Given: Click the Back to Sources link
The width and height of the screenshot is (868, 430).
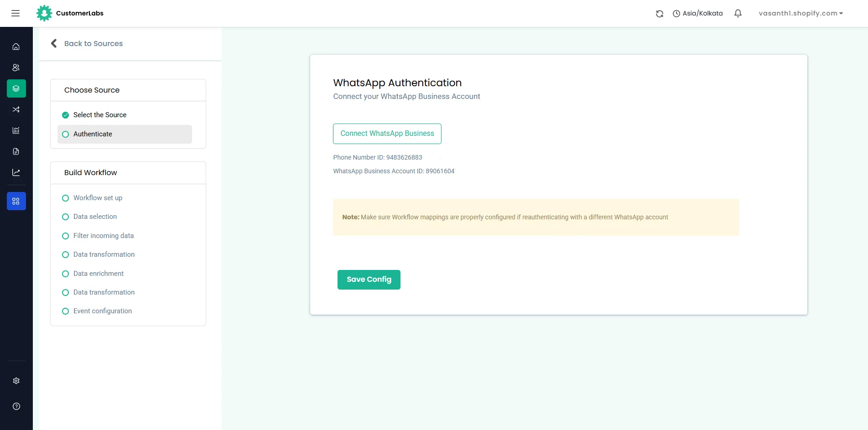Looking at the screenshot, I should 94,43.
